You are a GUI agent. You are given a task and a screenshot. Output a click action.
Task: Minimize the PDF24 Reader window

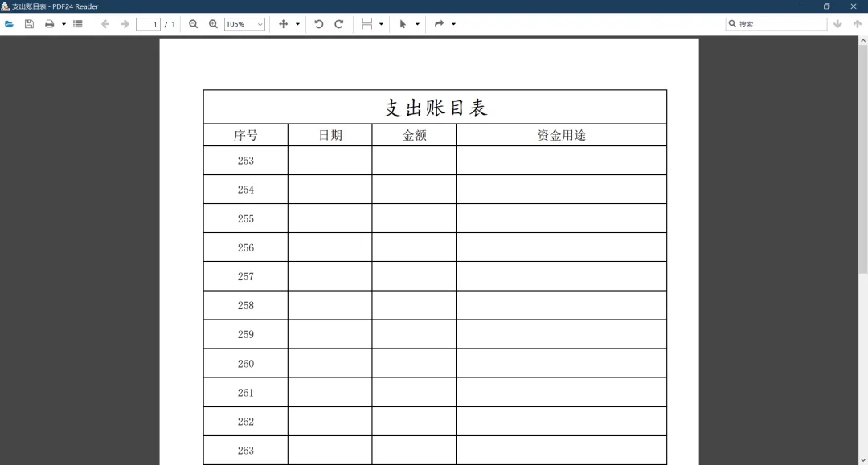point(800,6)
